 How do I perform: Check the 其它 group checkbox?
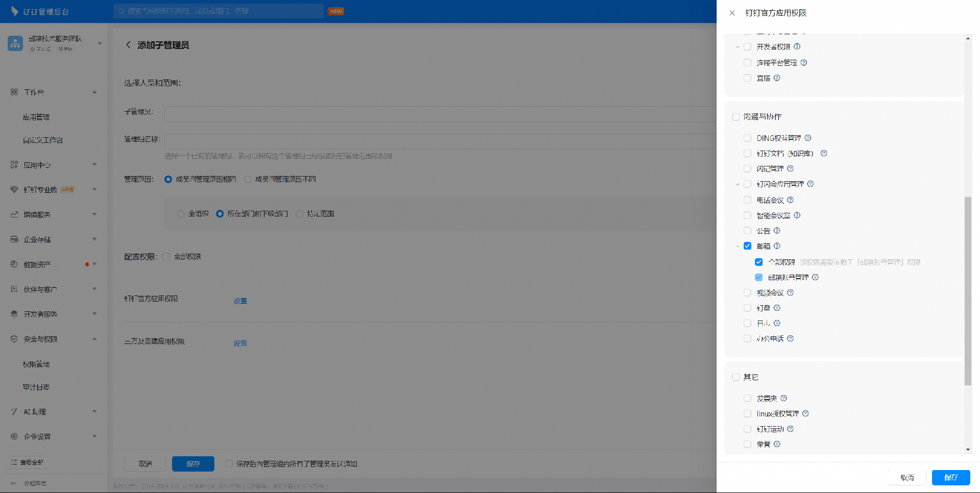coord(736,377)
